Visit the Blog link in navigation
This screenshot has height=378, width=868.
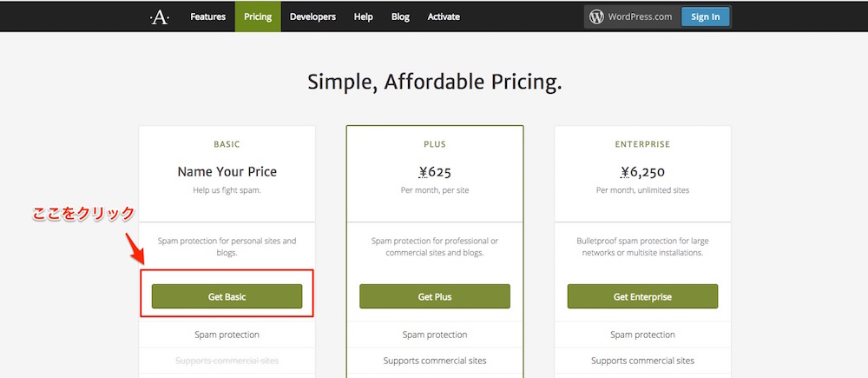tap(400, 17)
